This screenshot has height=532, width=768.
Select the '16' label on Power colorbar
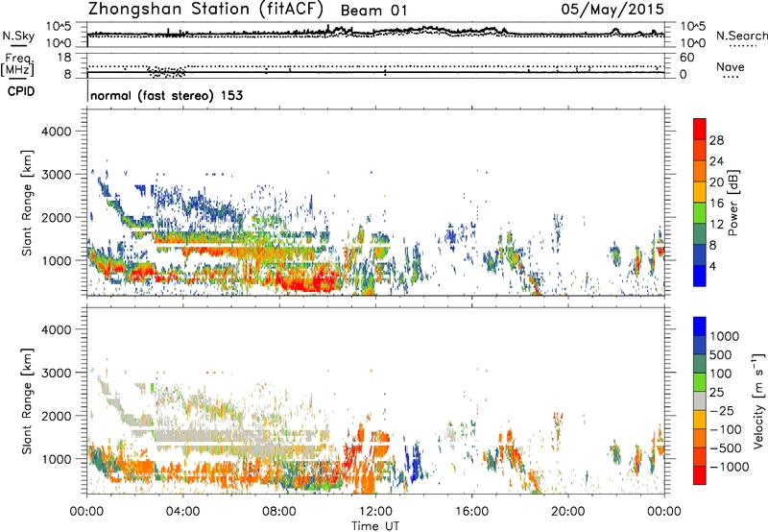click(716, 204)
